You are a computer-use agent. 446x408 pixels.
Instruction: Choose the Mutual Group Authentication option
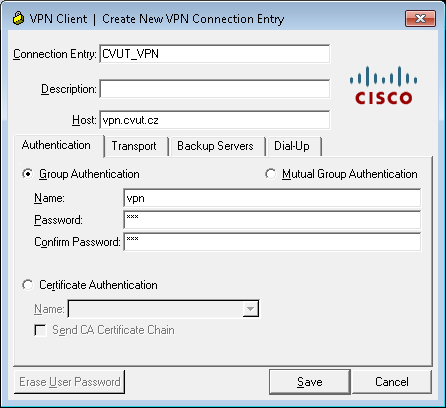[271, 174]
